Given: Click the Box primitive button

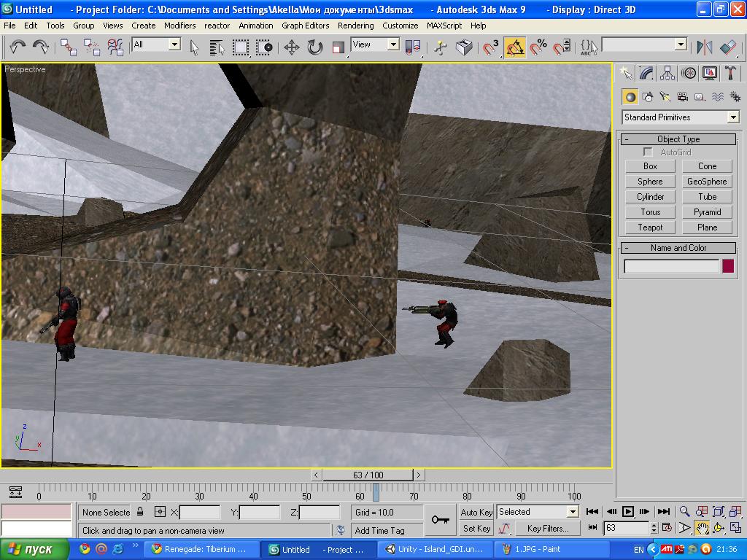Looking at the screenshot, I should pyautogui.click(x=650, y=166).
